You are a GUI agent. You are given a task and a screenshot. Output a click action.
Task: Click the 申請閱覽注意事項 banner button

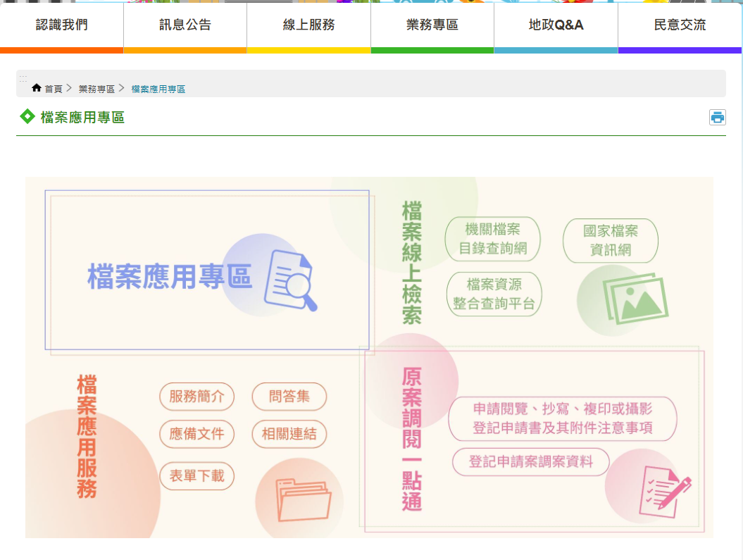click(562, 418)
